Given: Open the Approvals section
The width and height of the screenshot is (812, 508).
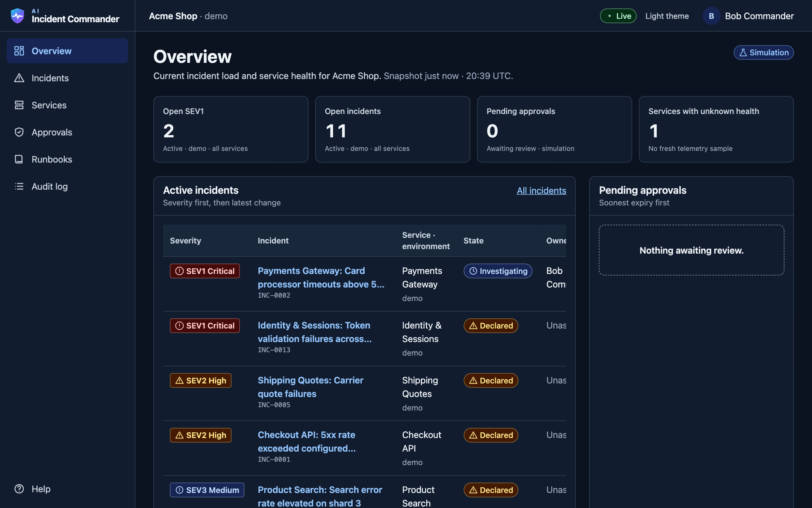Looking at the screenshot, I should click(67, 132).
